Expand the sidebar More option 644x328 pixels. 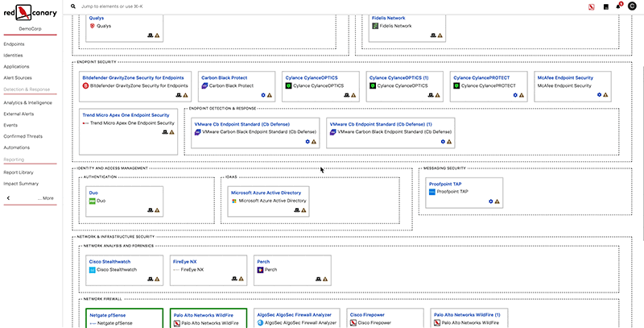pos(46,198)
